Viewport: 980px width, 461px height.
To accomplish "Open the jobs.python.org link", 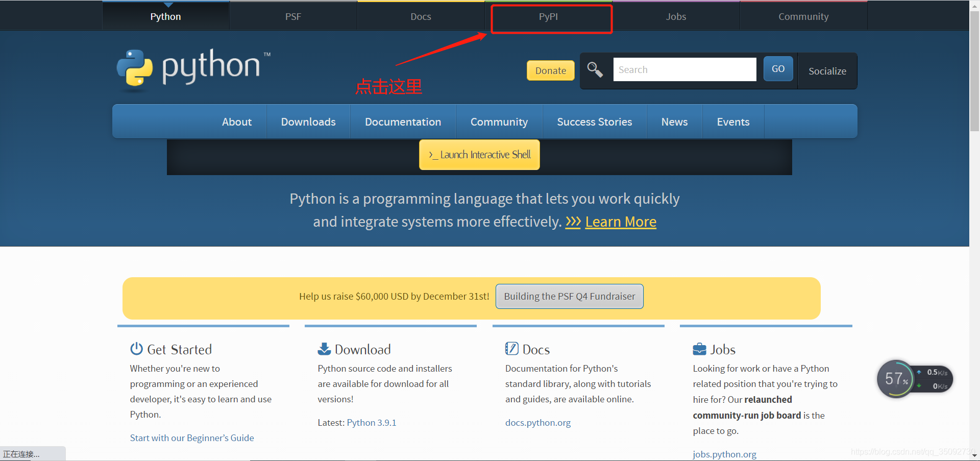I will 724,454.
